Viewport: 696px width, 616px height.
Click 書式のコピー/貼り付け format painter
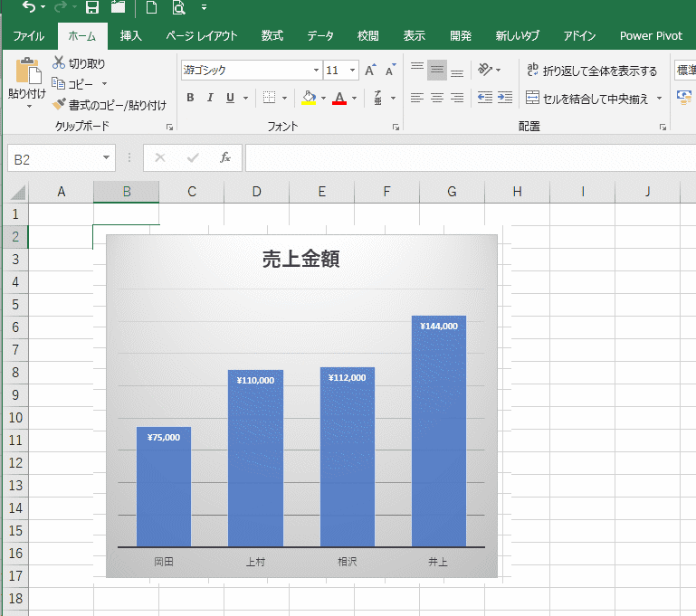[x=110, y=105]
